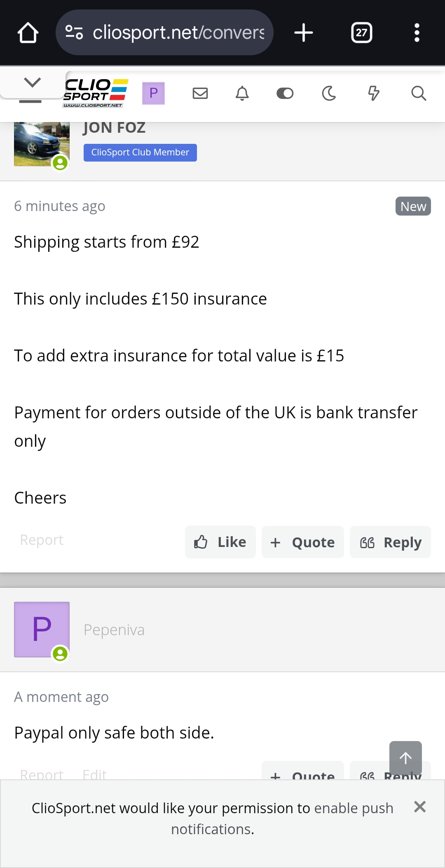Viewport: 445px width, 868px height.
Task: Open the browser home page icon
Action: (x=28, y=33)
